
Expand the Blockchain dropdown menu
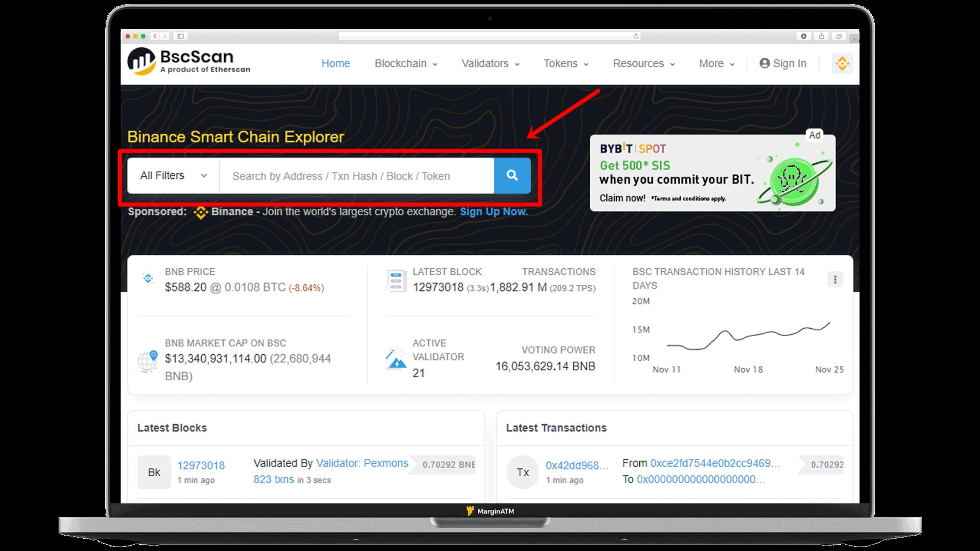(405, 63)
